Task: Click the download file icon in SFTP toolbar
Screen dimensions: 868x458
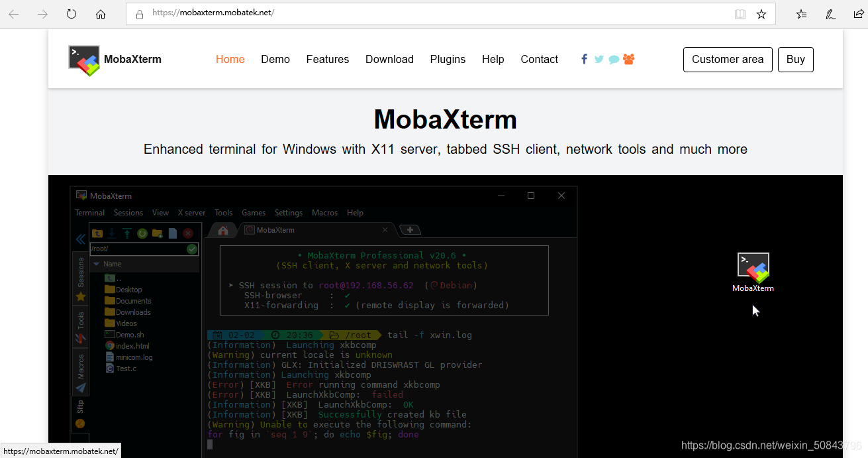Action: click(x=112, y=233)
